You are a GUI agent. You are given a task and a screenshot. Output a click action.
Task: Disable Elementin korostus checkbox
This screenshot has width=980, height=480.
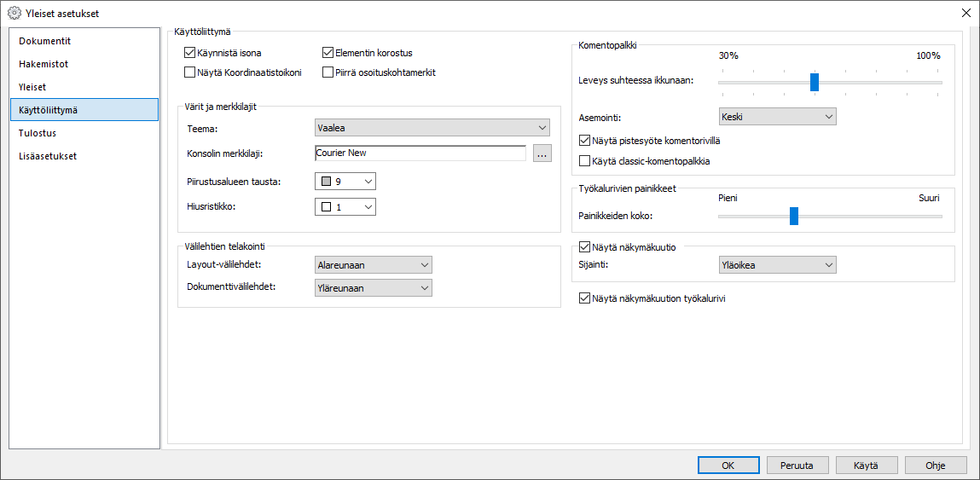[328, 53]
